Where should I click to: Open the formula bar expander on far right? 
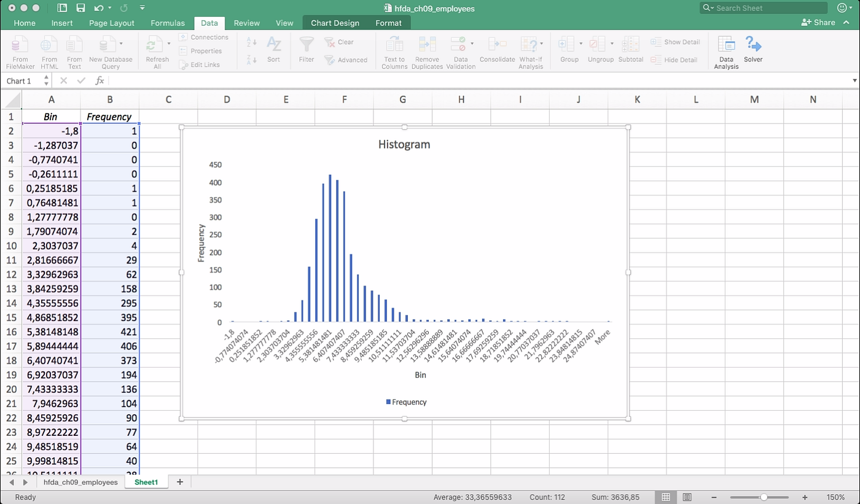tap(854, 80)
